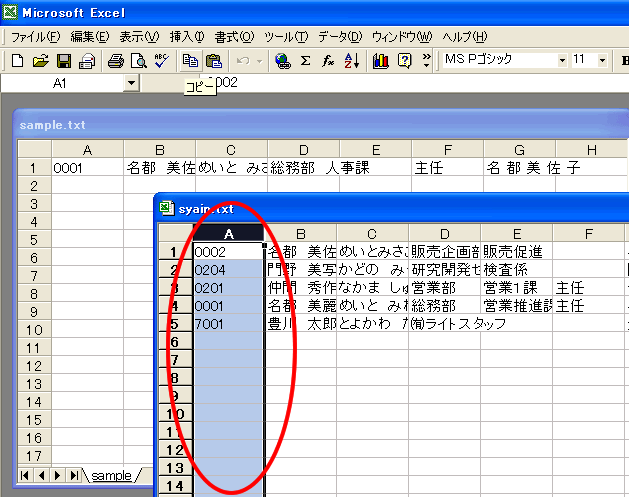Show more toolbar buttons chevron
This screenshot has height=497, width=629.
click(426, 60)
